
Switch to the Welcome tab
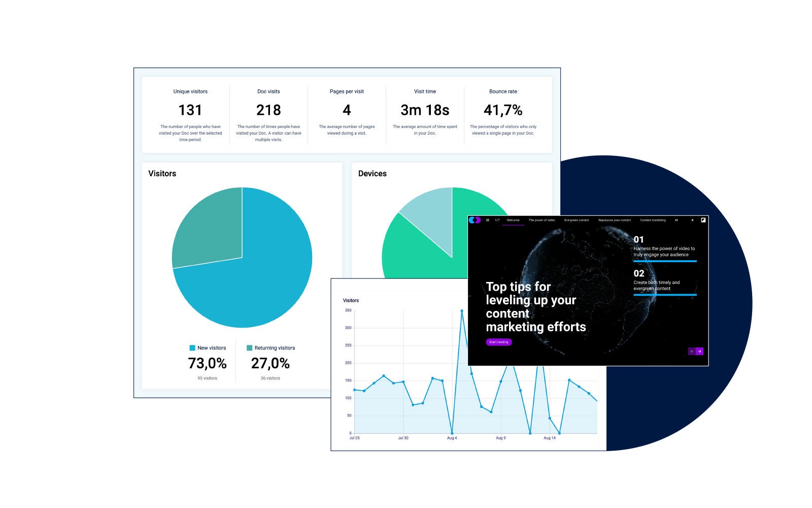pyautogui.click(x=513, y=220)
